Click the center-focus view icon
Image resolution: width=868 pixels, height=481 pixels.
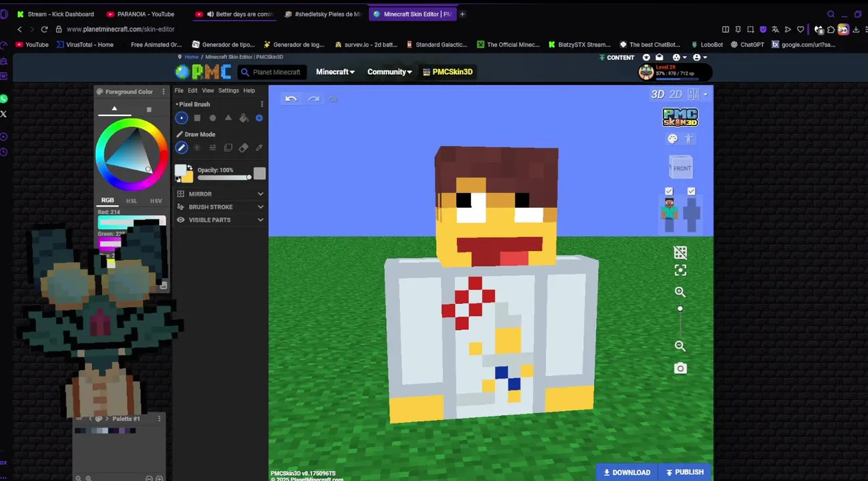(x=680, y=270)
